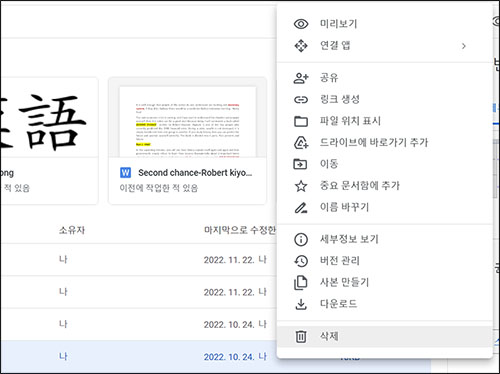Click the 소유자 column header
This screenshot has height=374, width=500.
point(72,230)
